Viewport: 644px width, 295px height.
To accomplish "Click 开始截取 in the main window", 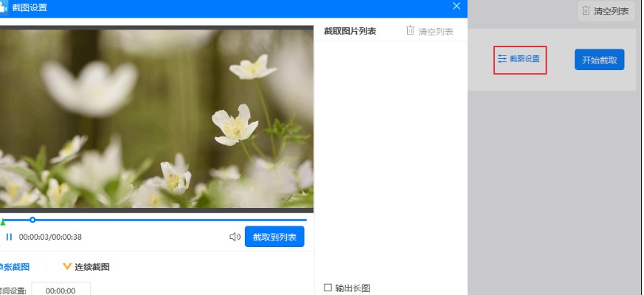I will (599, 60).
